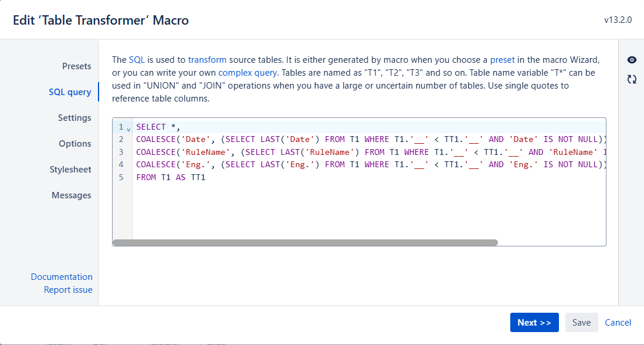Click the preset hyperlink in description
The width and height of the screenshot is (644, 345).
click(x=503, y=60)
